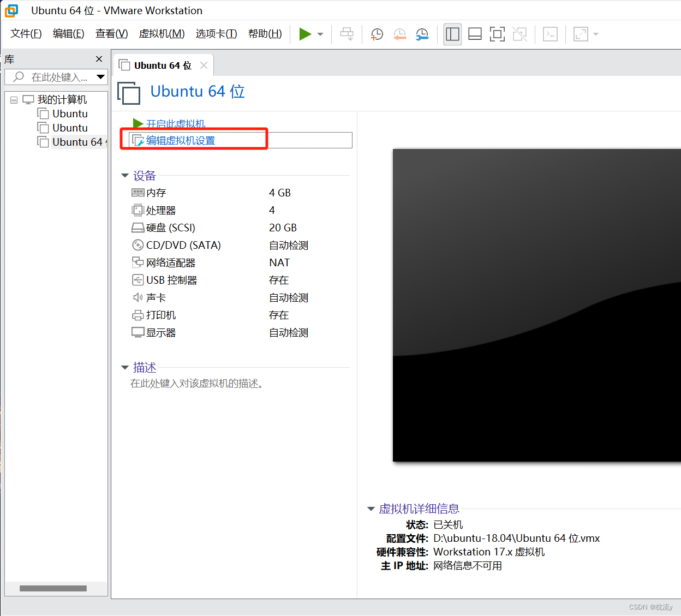This screenshot has height=616, width=681.
Task: Click the Workstation 17.x 虚拟机 compatibility text
Action: [489, 552]
